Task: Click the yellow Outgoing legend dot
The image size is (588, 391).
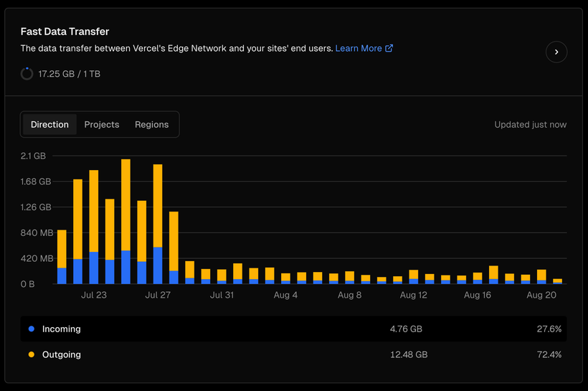Action: (x=32, y=354)
